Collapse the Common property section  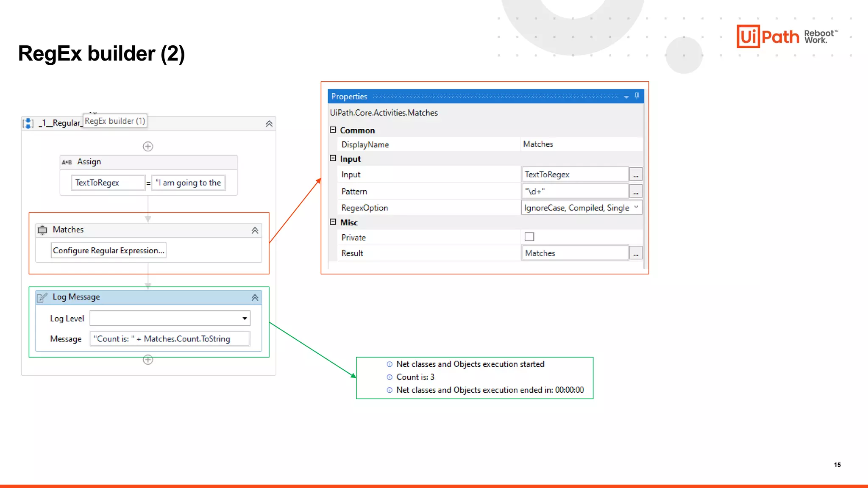coord(333,130)
